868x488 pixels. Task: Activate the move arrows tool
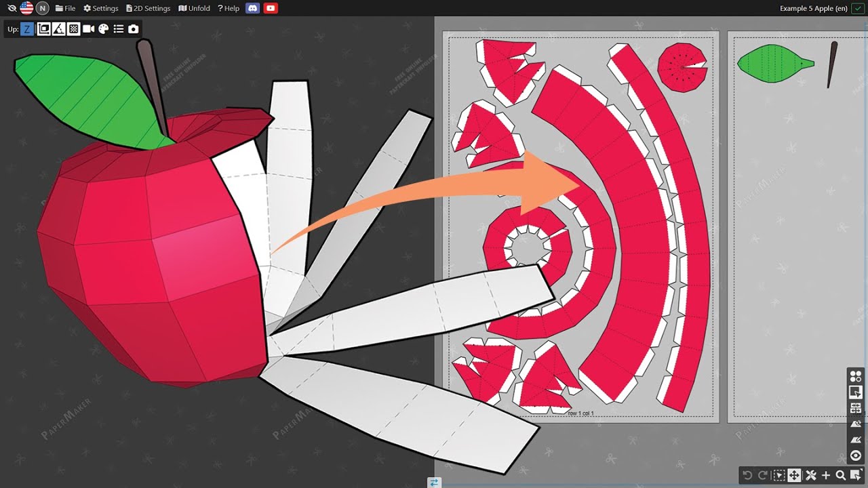(794, 475)
